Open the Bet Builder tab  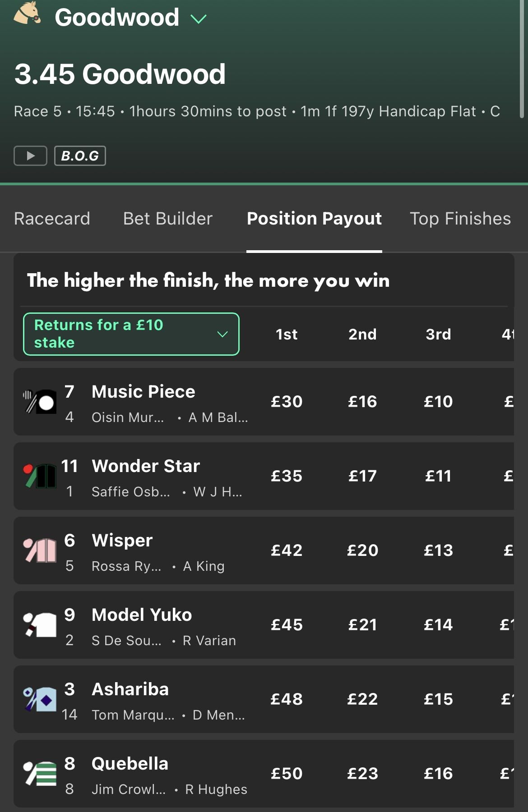[168, 219]
